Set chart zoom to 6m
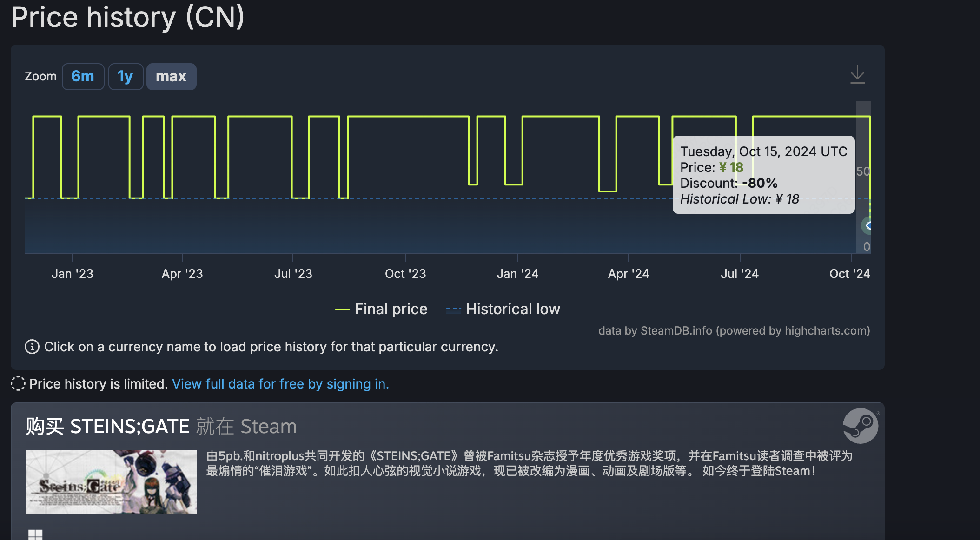The width and height of the screenshot is (980, 540). point(83,76)
